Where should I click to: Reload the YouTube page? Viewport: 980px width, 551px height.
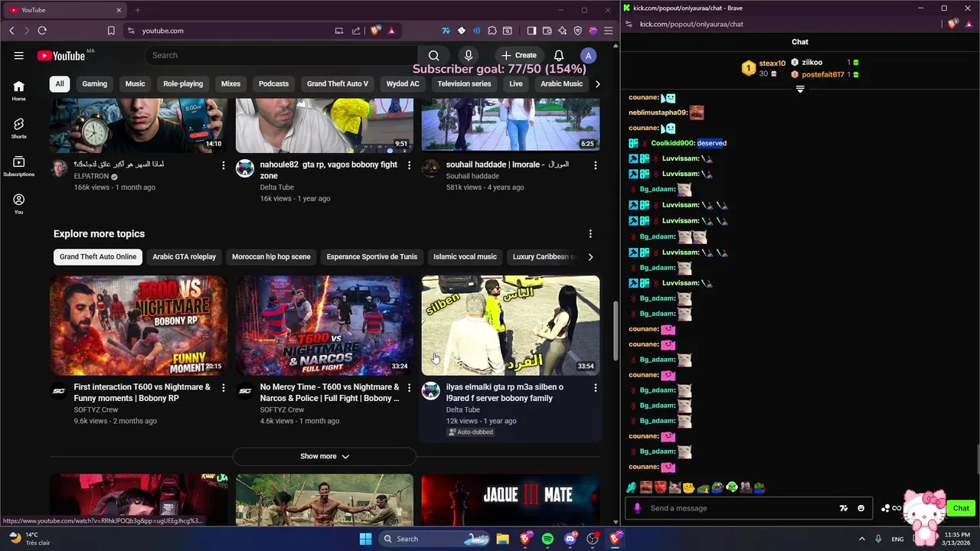42,31
